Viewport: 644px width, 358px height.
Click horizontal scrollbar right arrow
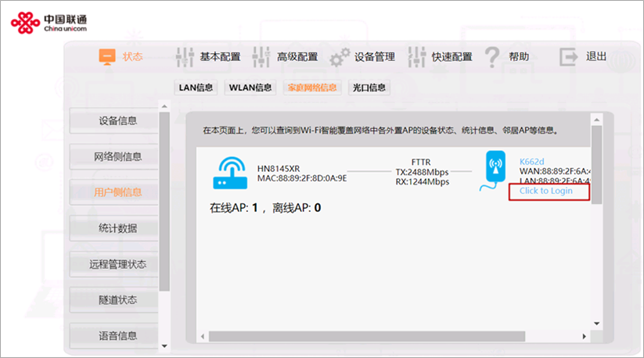click(584, 336)
